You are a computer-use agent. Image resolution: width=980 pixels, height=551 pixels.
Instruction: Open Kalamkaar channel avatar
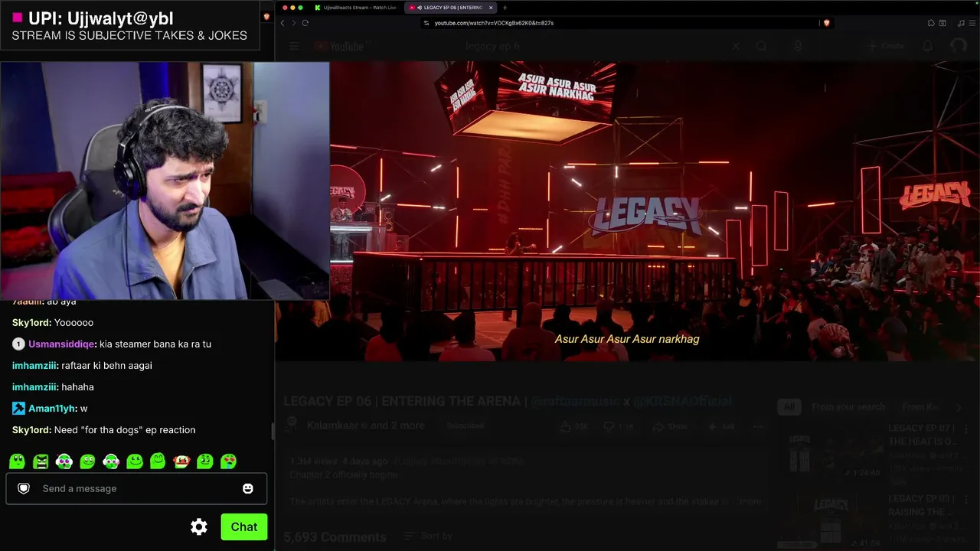(292, 425)
